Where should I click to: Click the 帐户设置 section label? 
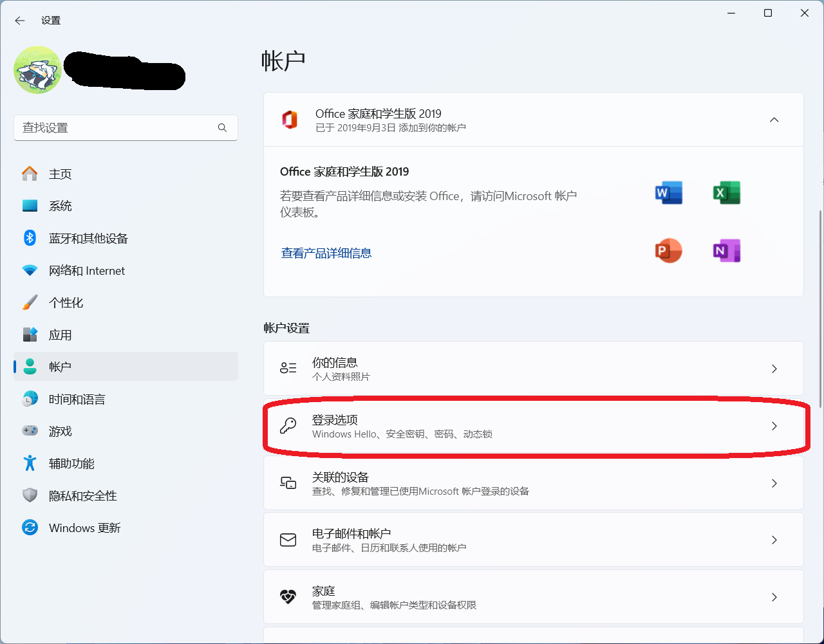click(286, 328)
